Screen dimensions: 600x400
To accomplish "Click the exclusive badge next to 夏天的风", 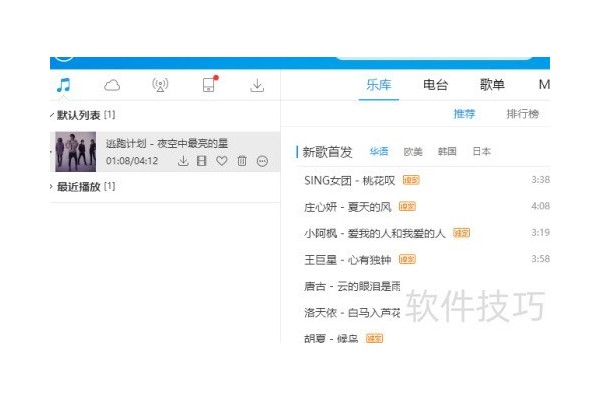I will coord(407,207).
